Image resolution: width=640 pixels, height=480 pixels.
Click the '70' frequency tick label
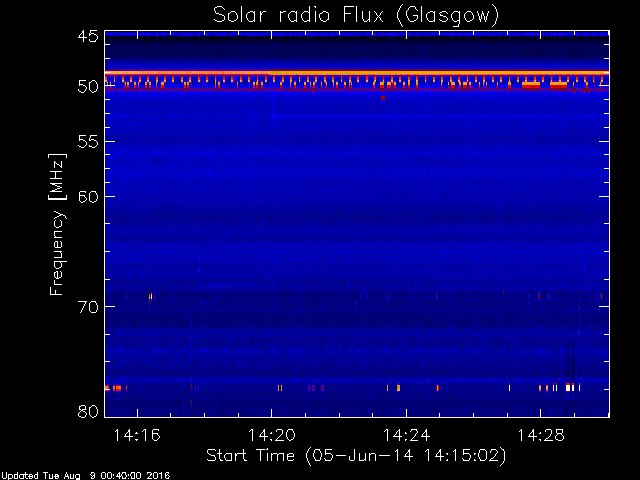(88, 307)
